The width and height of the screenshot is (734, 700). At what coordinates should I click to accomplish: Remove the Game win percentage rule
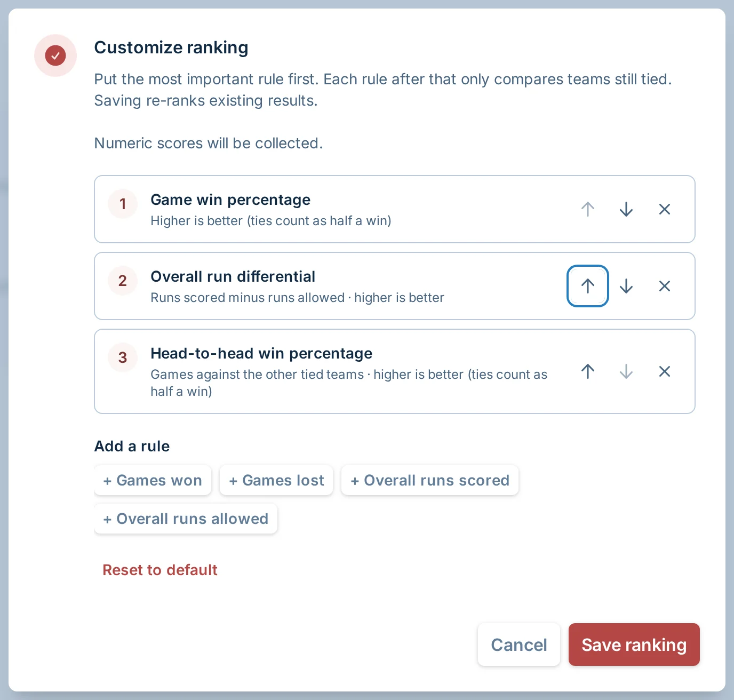(665, 209)
